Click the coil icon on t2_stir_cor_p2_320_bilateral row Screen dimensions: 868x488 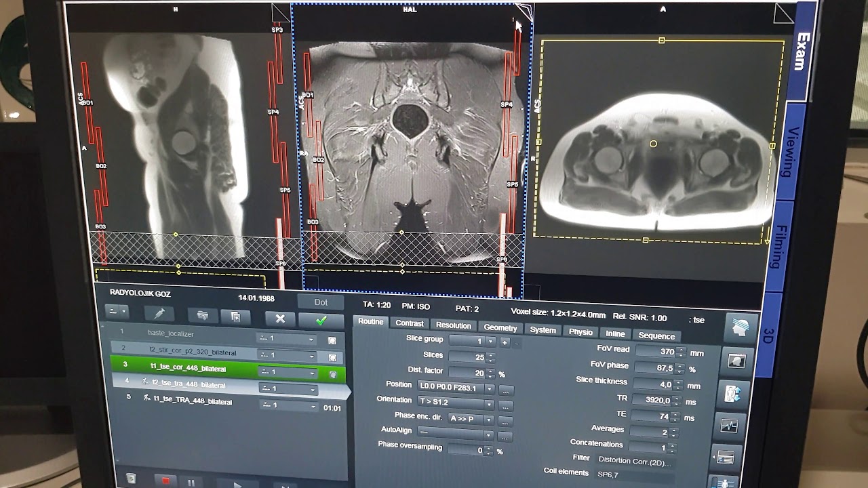333,357
